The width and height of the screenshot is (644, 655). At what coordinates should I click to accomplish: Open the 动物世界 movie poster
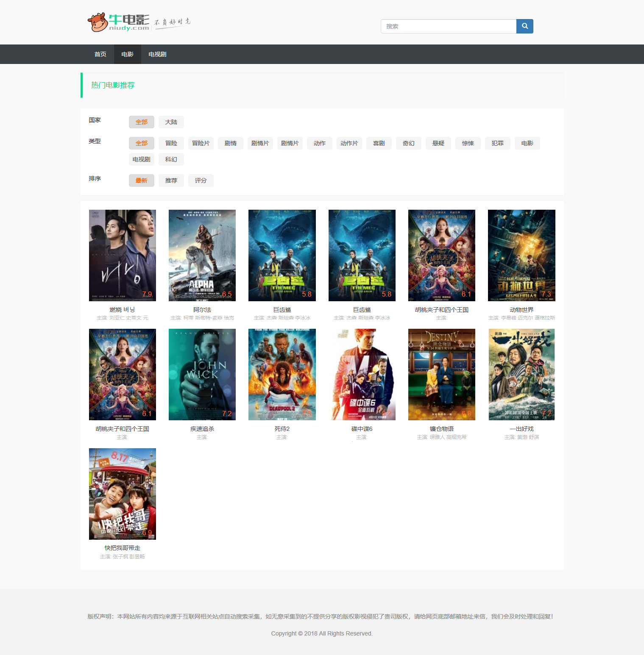click(521, 255)
